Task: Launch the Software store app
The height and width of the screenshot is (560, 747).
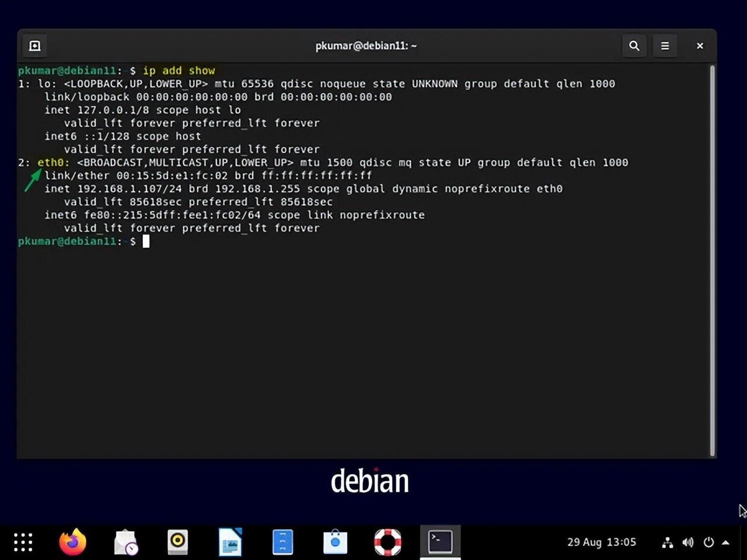Action: pos(335,542)
